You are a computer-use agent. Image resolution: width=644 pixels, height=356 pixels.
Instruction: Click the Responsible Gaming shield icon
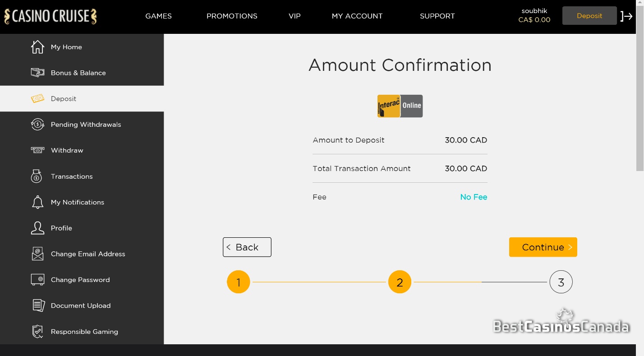(37, 331)
